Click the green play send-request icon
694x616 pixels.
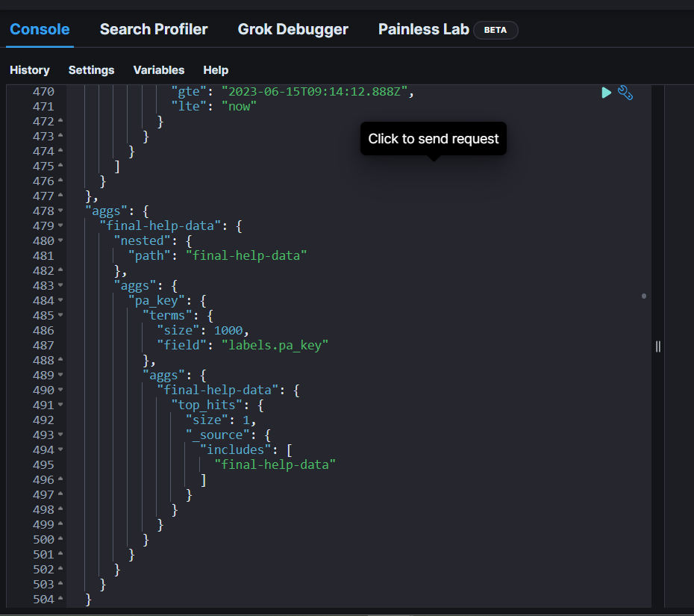[607, 93]
